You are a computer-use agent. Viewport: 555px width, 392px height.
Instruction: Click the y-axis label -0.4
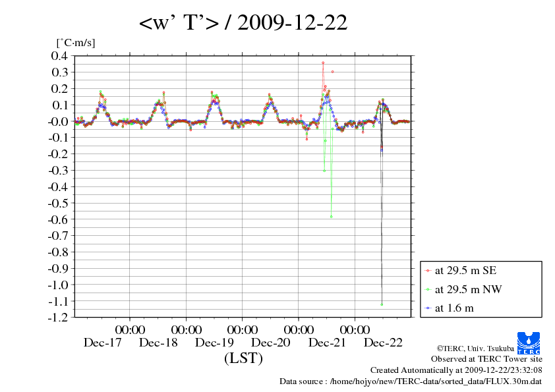click(58, 187)
